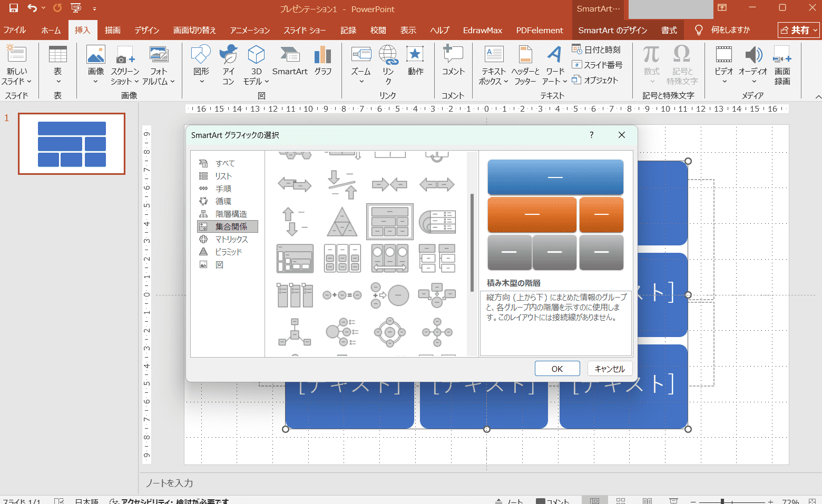The width and height of the screenshot is (822, 504).
Task: Select slide 1 thumbnail
Action: tap(72, 144)
